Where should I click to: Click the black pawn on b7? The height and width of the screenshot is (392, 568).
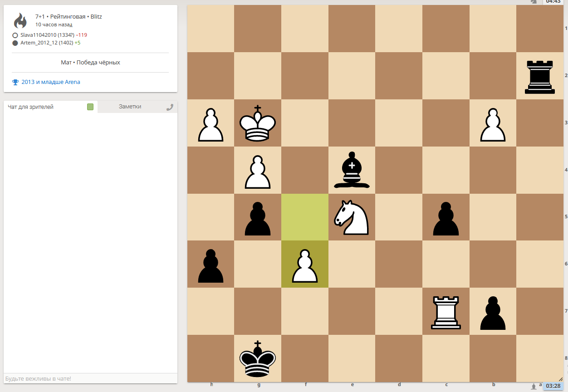[x=493, y=312]
